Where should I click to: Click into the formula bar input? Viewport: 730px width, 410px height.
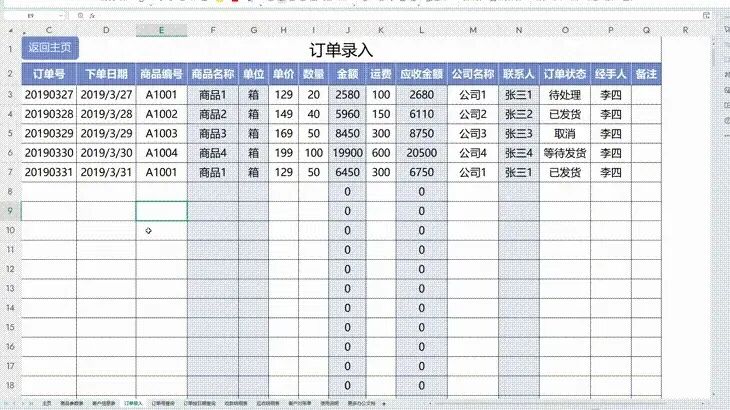(x=400, y=17)
